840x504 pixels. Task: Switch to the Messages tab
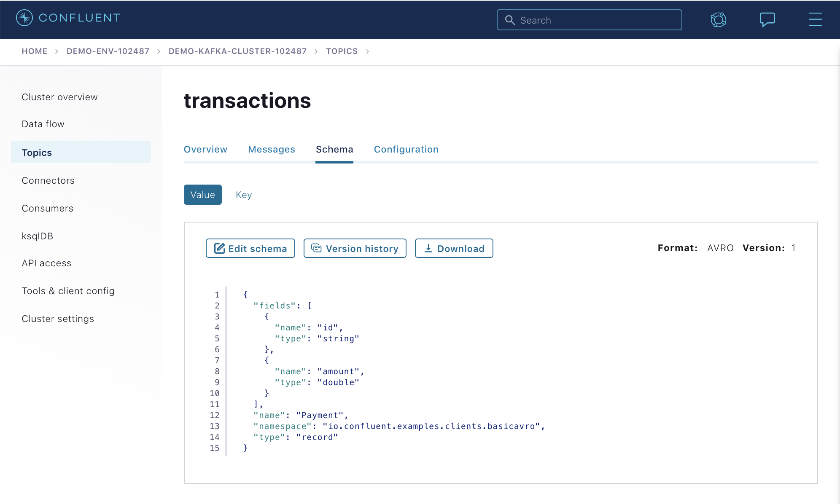[271, 150]
